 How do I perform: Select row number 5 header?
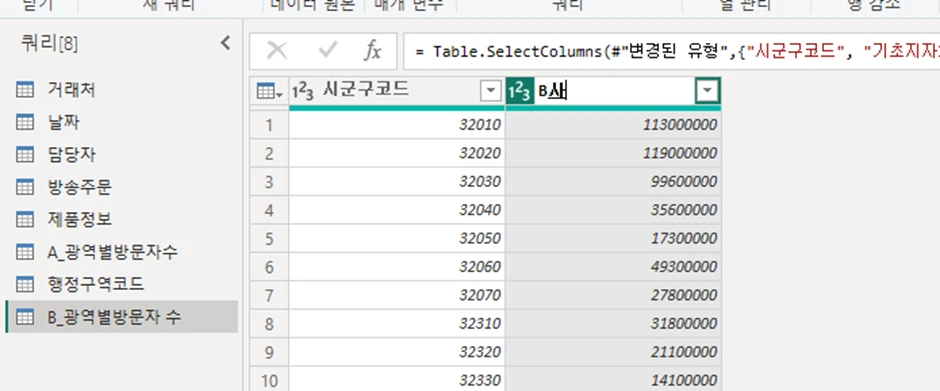point(269,239)
